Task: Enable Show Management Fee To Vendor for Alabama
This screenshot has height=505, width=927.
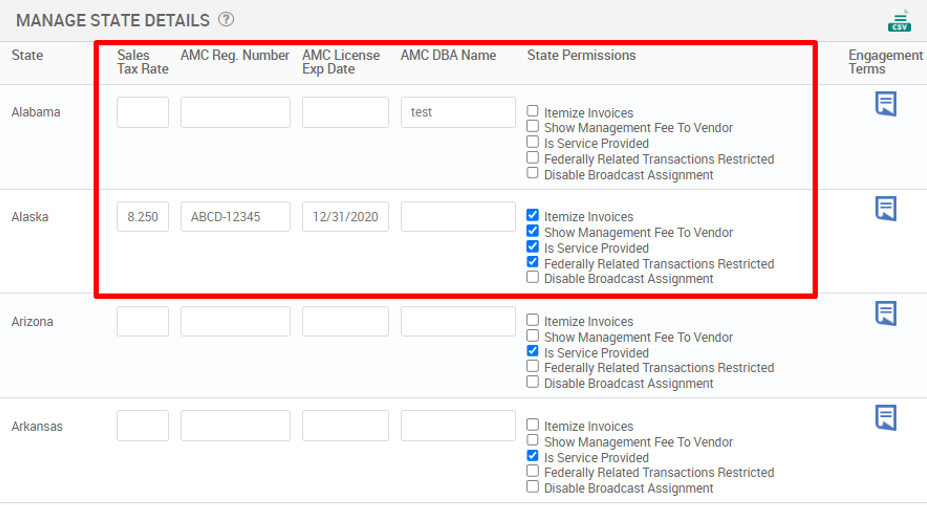Action: [x=533, y=126]
